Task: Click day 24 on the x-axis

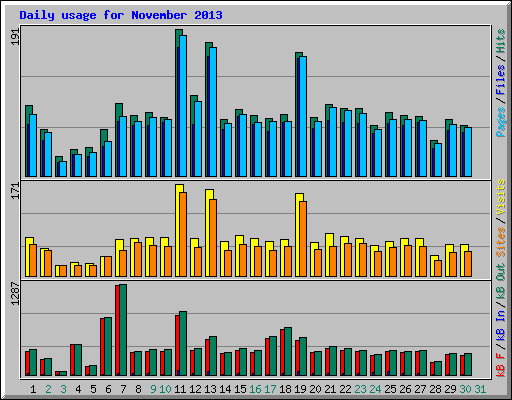Action: [375, 389]
